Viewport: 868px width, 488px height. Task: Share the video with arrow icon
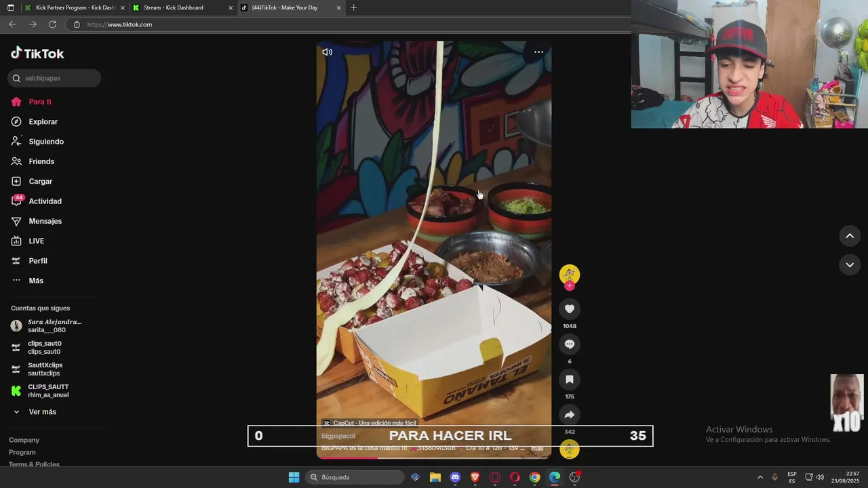click(570, 415)
